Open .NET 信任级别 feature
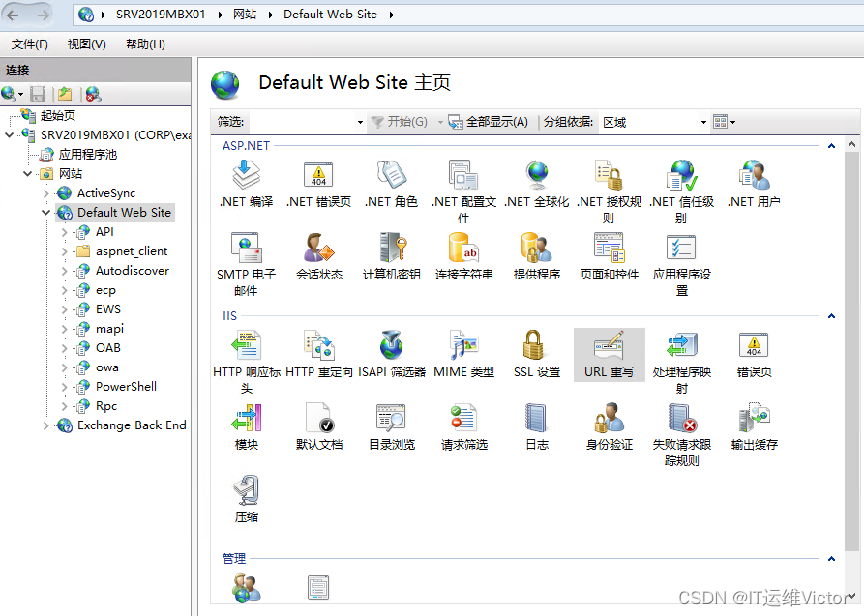Screen dimensions: 864x616 point(681,191)
